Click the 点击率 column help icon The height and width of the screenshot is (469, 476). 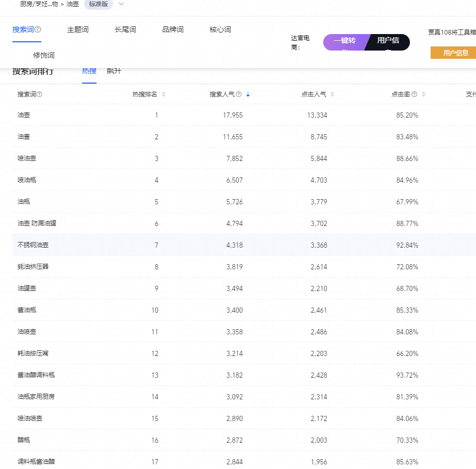pyautogui.click(x=414, y=94)
